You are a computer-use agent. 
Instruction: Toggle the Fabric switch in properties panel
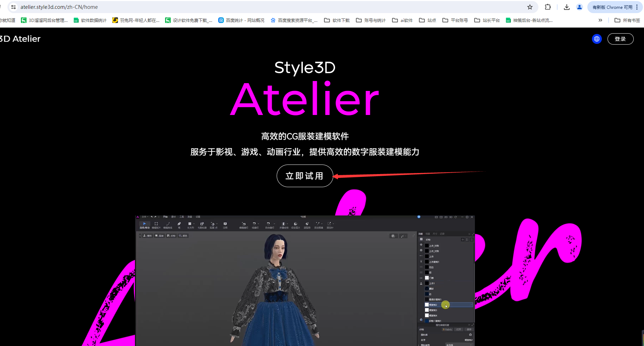tap(447, 329)
